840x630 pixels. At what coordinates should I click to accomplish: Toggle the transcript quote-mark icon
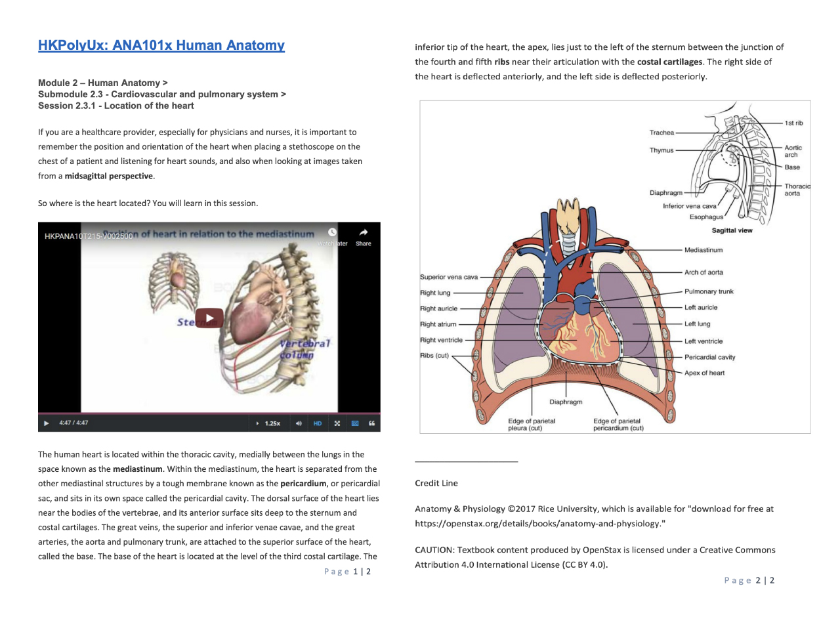click(x=371, y=423)
